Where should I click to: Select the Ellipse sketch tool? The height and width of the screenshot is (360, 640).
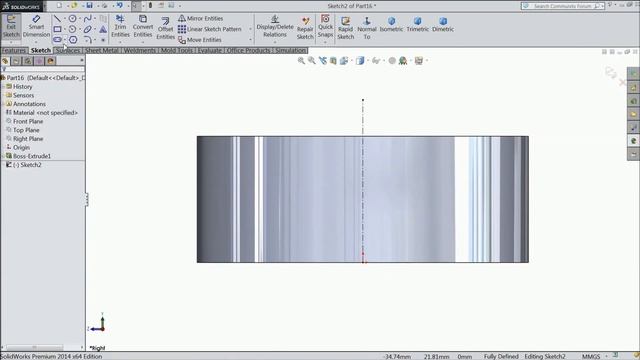[x=87, y=29]
